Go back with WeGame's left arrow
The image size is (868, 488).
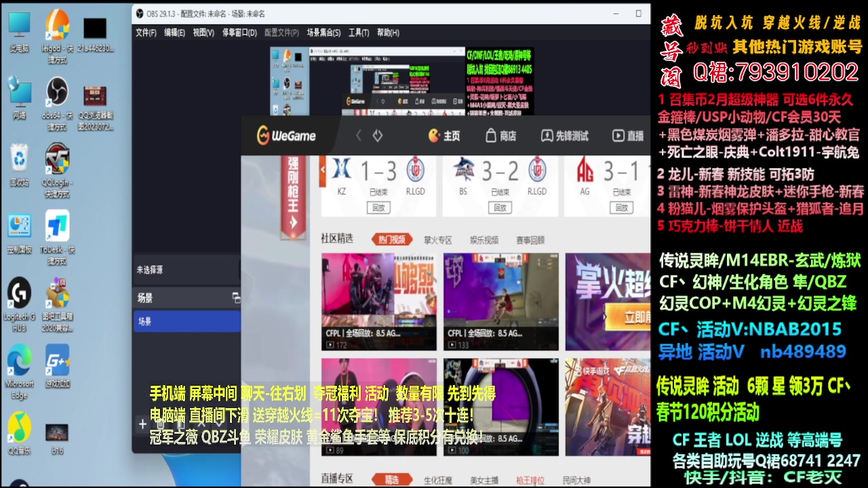point(359,136)
